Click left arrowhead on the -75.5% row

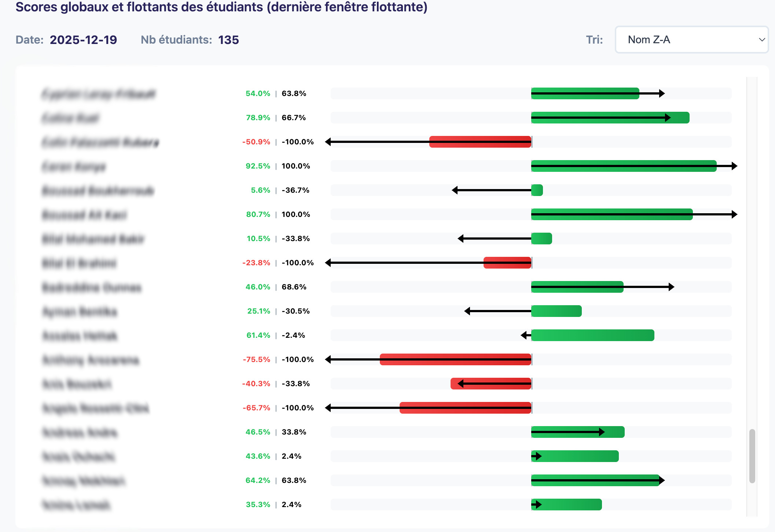pyautogui.click(x=328, y=359)
